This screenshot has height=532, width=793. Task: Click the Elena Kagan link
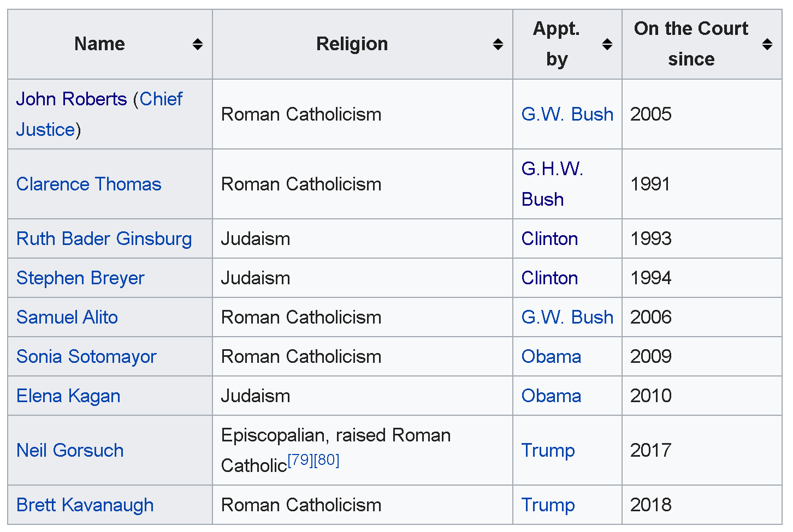pos(68,396)
